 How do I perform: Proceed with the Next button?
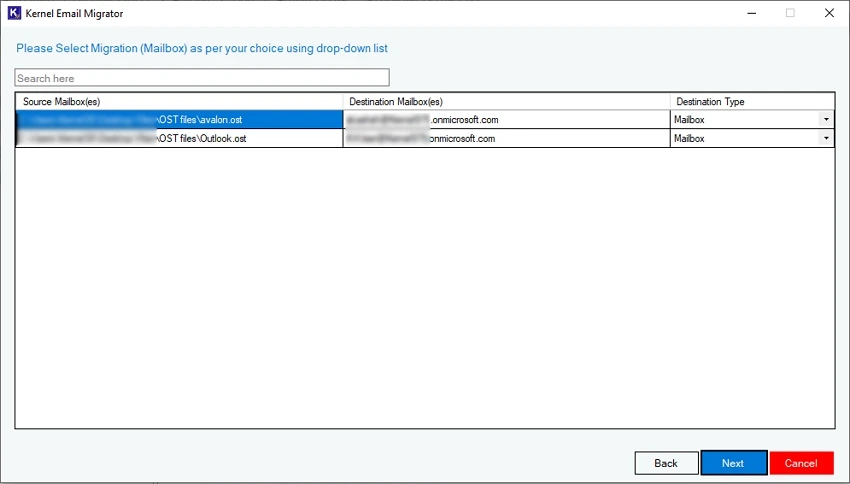click(x=733, y=463)
